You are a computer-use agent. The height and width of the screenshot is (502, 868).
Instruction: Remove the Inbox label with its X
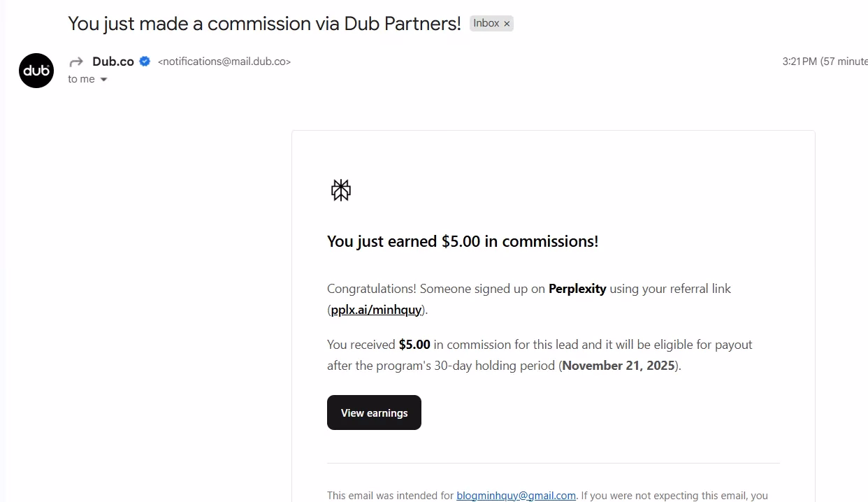pyautogui.click(x=507, y=24)
